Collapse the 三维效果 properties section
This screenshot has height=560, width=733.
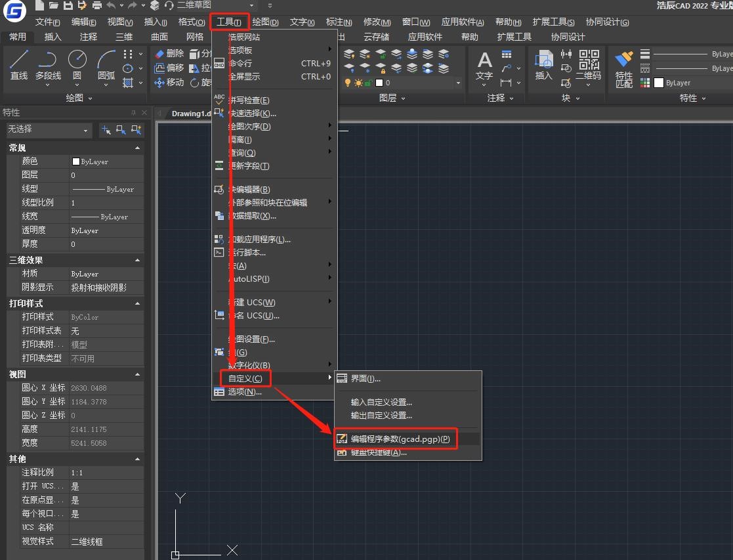tap(137, 260)
